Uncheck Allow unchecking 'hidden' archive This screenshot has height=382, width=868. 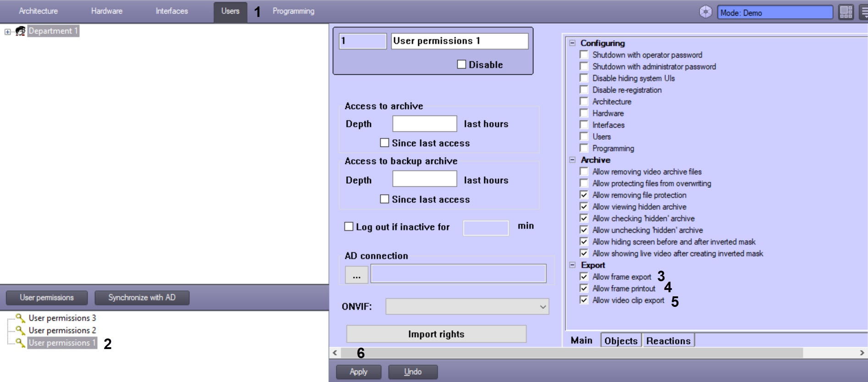[584, 230]
